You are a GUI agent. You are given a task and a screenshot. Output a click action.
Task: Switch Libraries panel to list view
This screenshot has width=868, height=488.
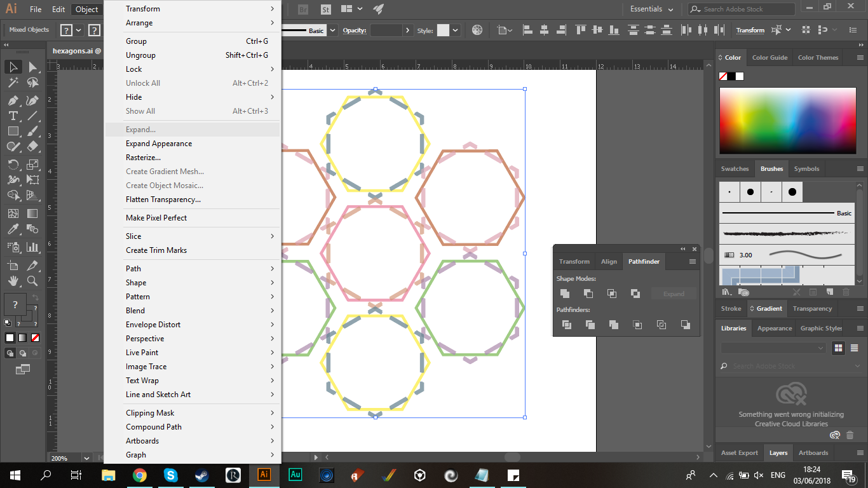(x=855, y=348)
